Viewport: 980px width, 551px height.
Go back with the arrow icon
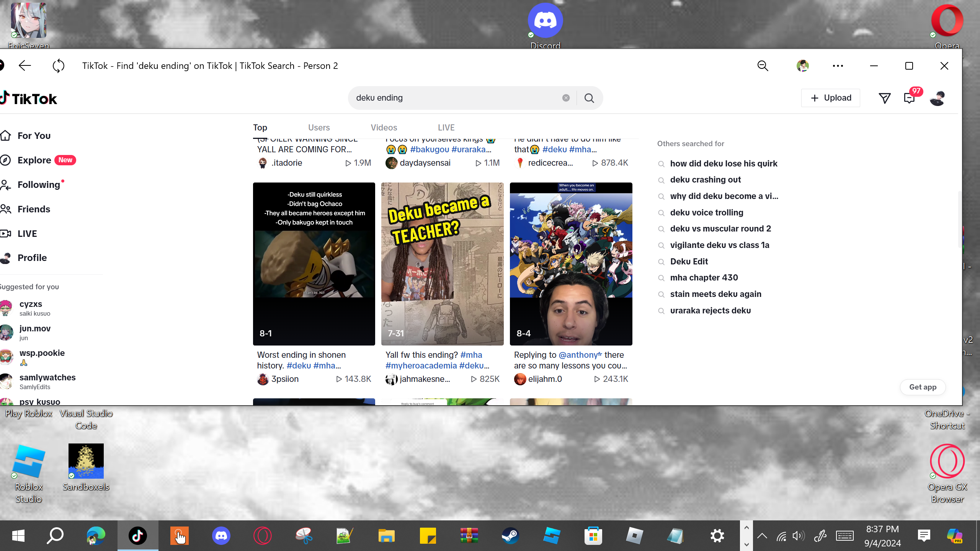[x=25, y=66]
